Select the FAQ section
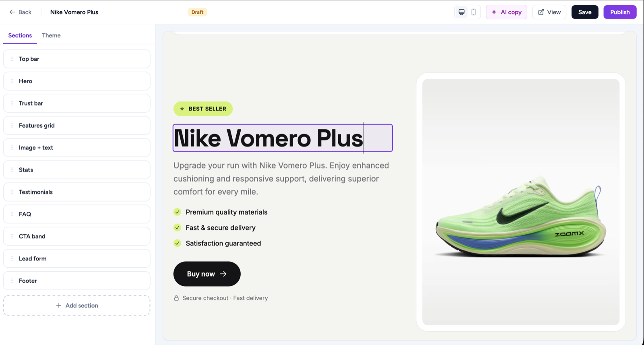This screenshot has height=345, width=644. point(77,214)
